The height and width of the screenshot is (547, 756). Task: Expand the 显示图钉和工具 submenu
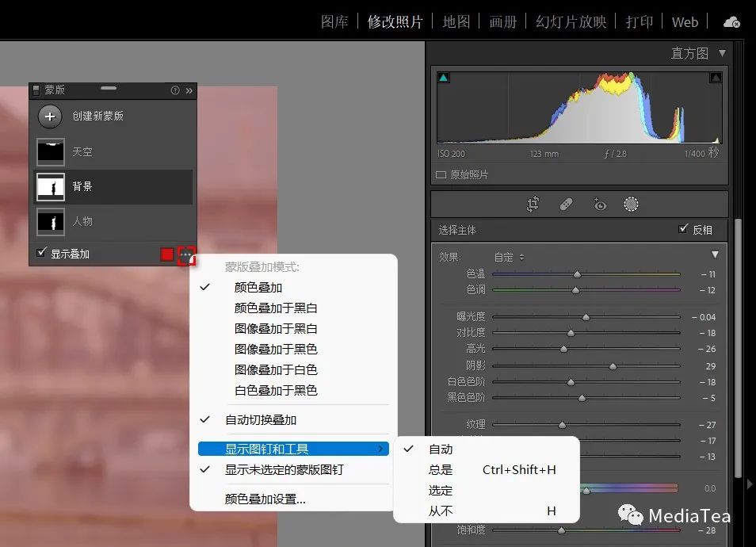pyautogui.click(x=294, y=449)
